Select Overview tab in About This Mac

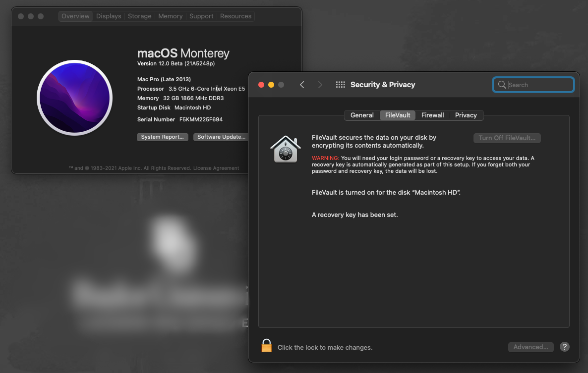click(75, 16)
